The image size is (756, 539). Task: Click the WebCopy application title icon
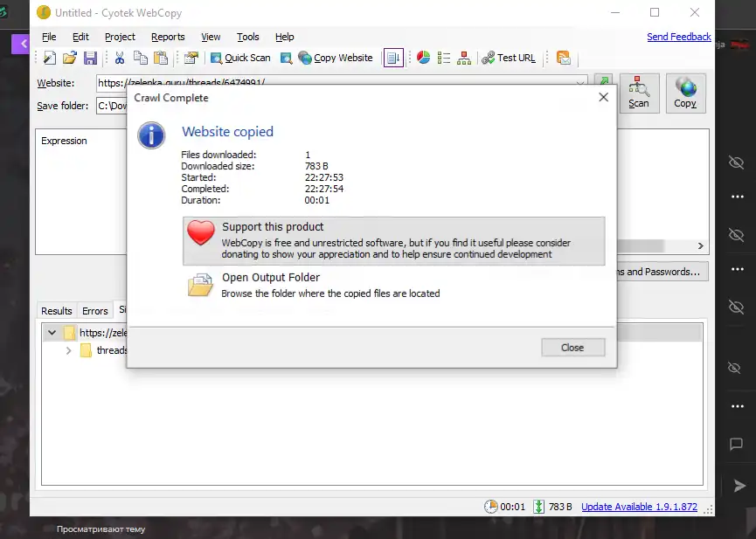click(44, 12)
